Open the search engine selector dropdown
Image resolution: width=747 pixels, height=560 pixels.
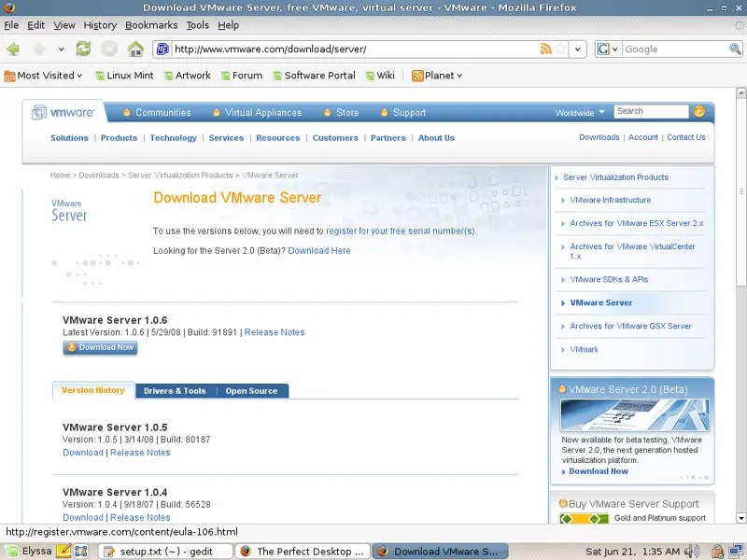tap(608, 49)
